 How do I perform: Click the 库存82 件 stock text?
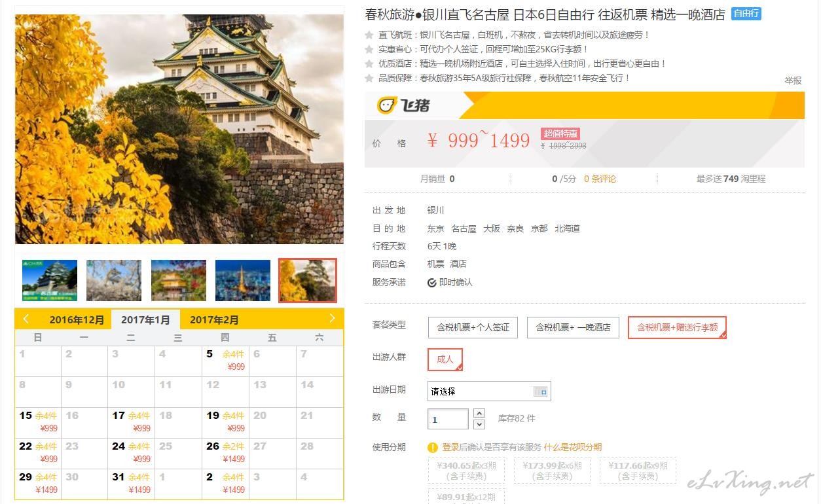517,418
